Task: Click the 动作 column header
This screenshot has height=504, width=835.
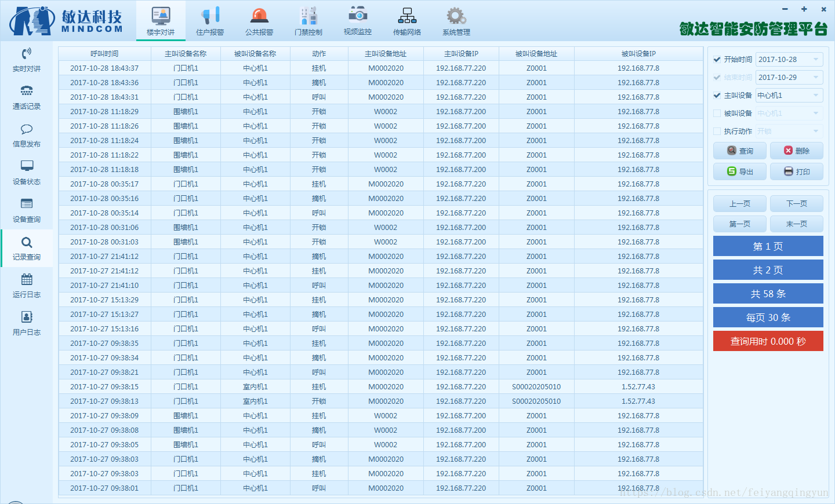Action: [x=319, y=53]
